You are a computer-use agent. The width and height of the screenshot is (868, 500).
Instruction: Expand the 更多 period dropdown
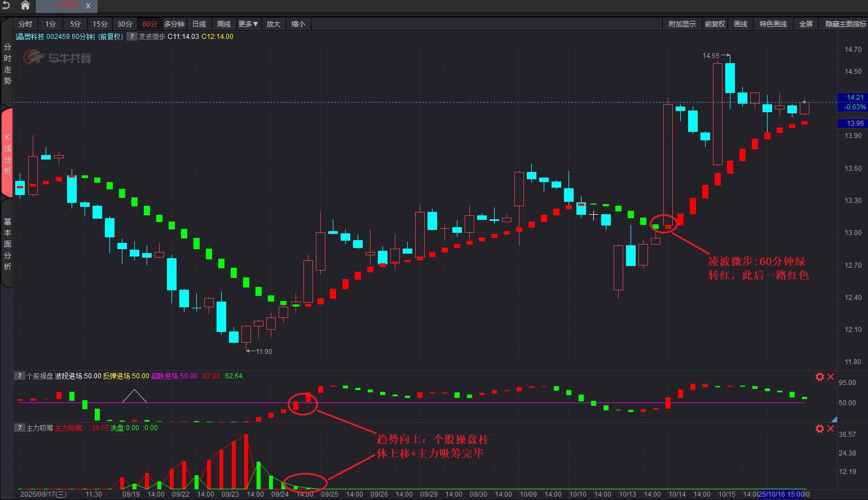(x=248, y=24)
